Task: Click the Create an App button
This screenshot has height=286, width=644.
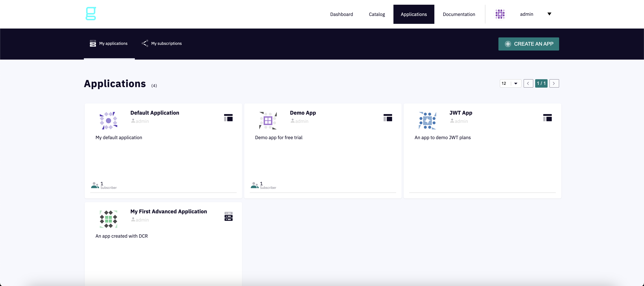Action: point(528,44)
